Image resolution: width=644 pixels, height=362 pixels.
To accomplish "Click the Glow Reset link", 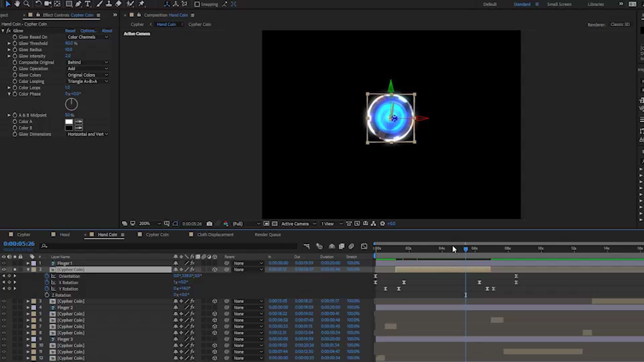I will (70, 31).
